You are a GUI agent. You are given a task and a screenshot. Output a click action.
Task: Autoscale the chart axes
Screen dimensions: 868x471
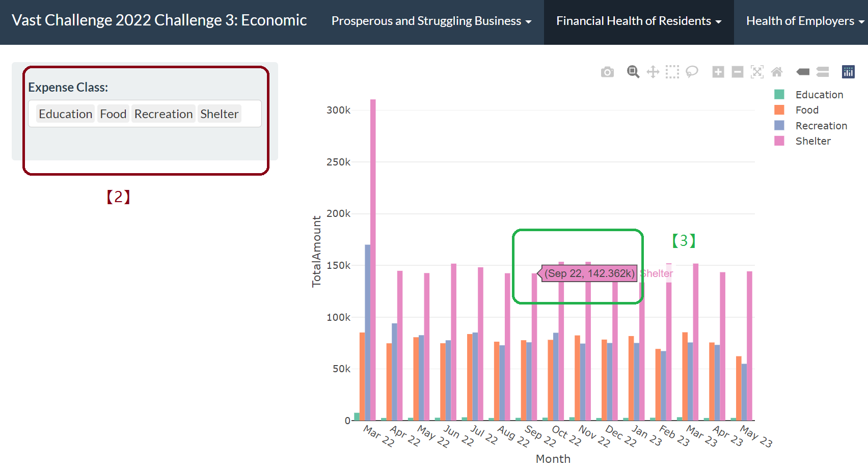click(x=757, y=72)
